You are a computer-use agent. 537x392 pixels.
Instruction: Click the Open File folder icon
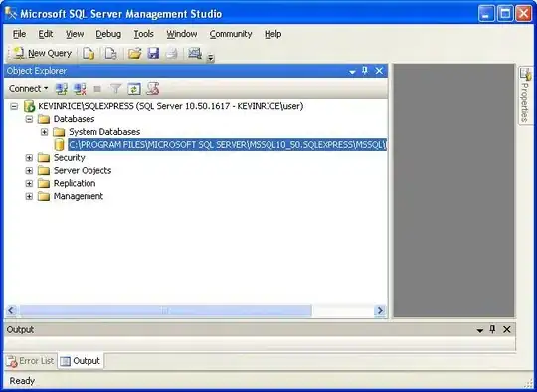point(134,54)
